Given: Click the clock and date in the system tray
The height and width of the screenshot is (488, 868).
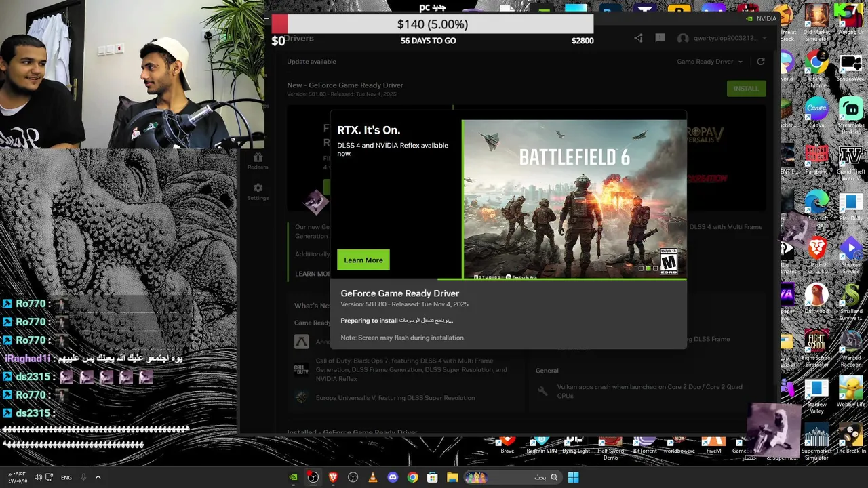Looking at the screenshot, I should click(x=18, y=477).
